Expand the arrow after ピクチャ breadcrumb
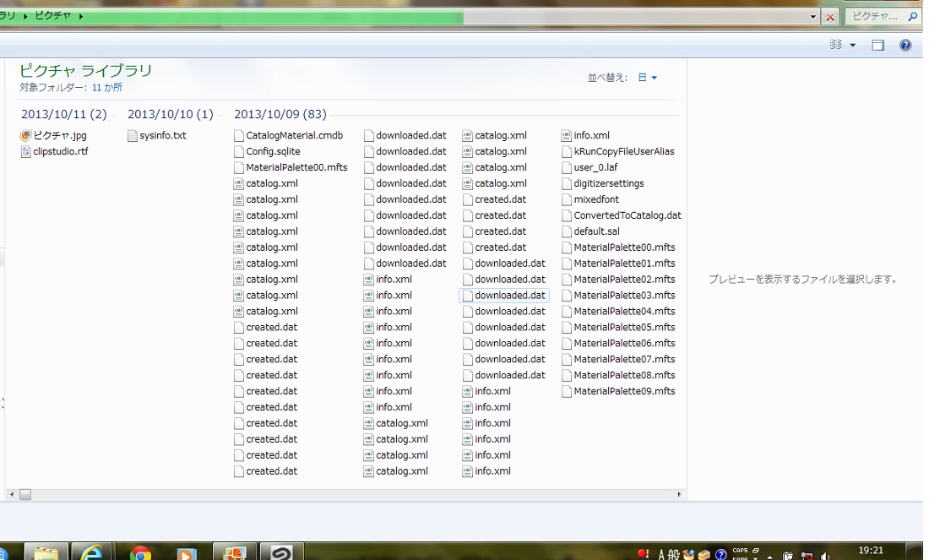The image size is (940, 560). pos(80,16)
